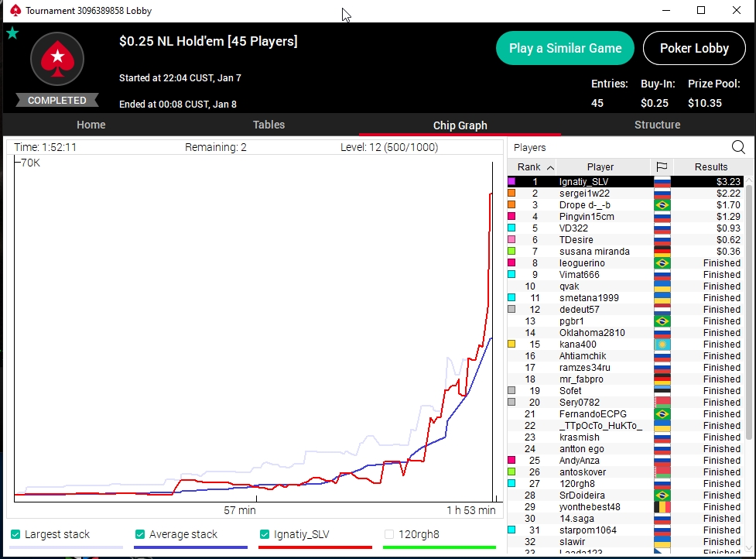
Task: Select player row antton ego
Action: coord(625,448)
